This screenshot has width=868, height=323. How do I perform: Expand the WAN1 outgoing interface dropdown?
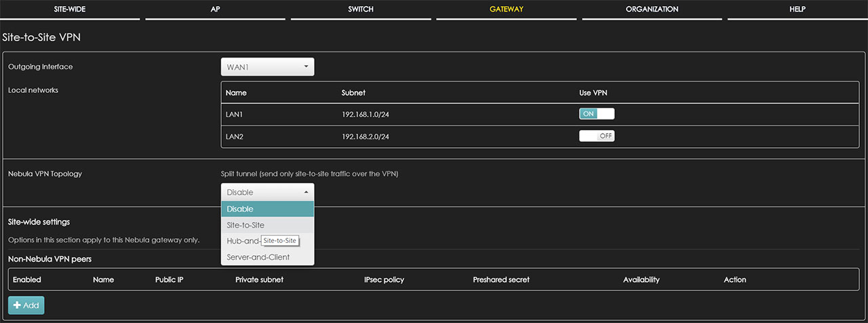click(x=267, y=66)
